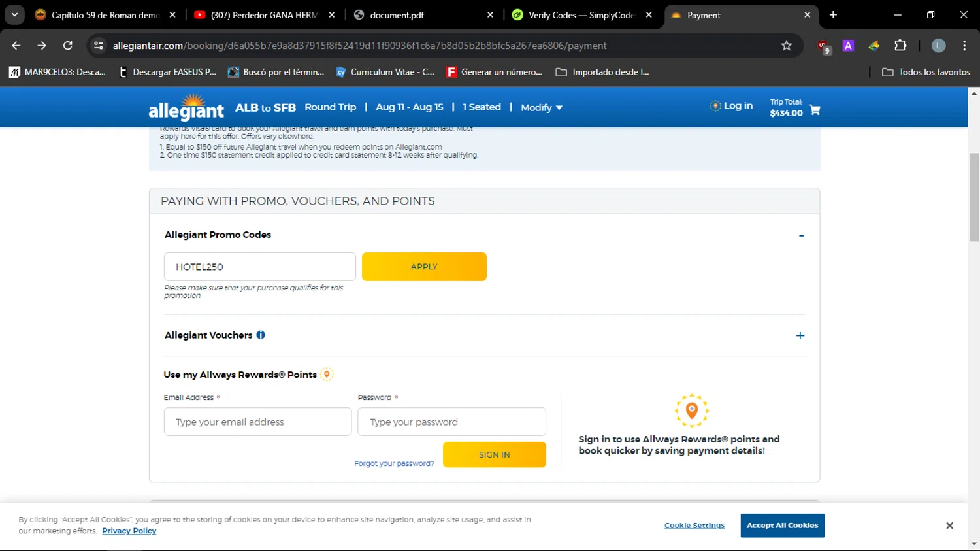This screenshot has width=980, height=551.
Task: Expand the Allegiant Vouchers section
Action: click(800, 335)
